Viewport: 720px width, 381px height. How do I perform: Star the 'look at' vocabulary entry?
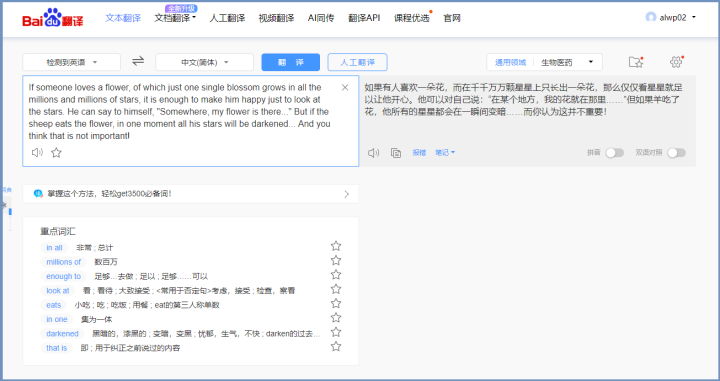(x=336, y=289)
